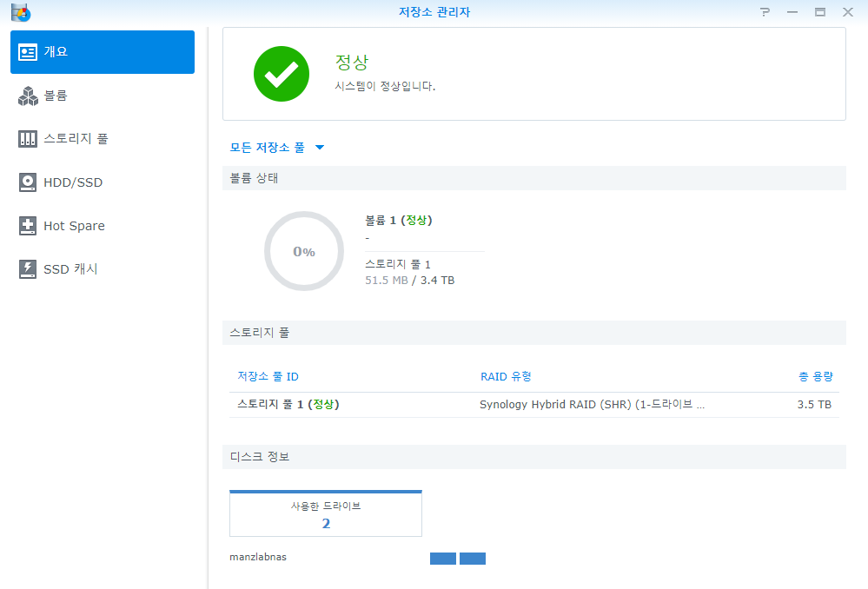Click the dropdown arrow next to 모든 저장소 풀
This screenshot has height=589, width=868.
pyautogui.click(x=319, y=147)
